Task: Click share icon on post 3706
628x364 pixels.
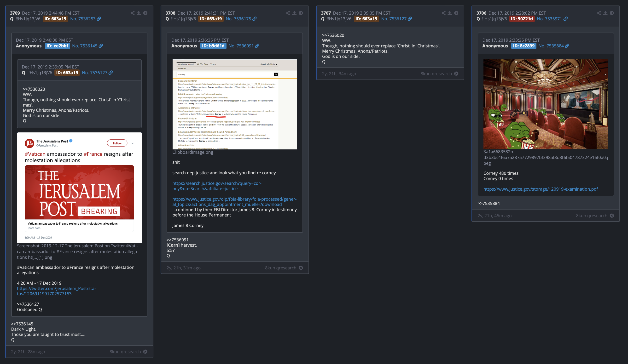Action: 599,13
